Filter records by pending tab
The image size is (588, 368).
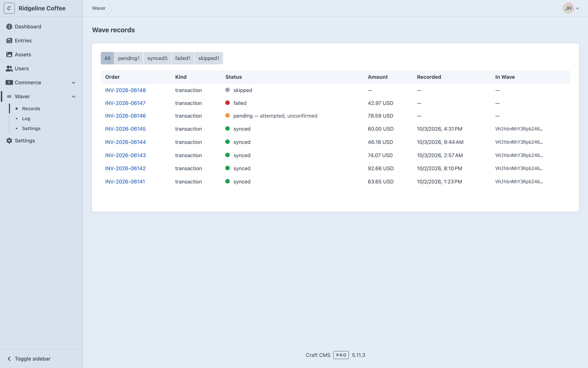coord(129,58)
